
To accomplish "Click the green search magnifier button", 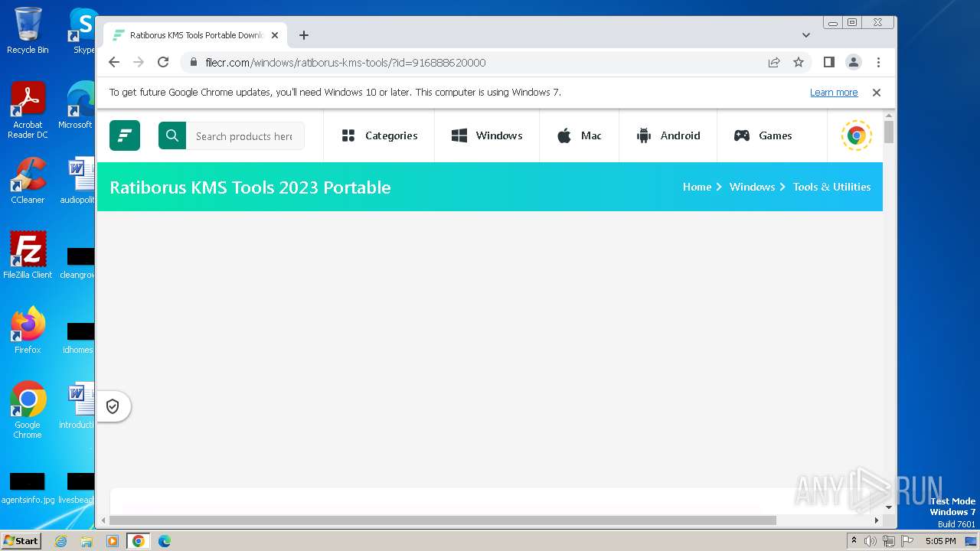I will (x=172, y=135).
